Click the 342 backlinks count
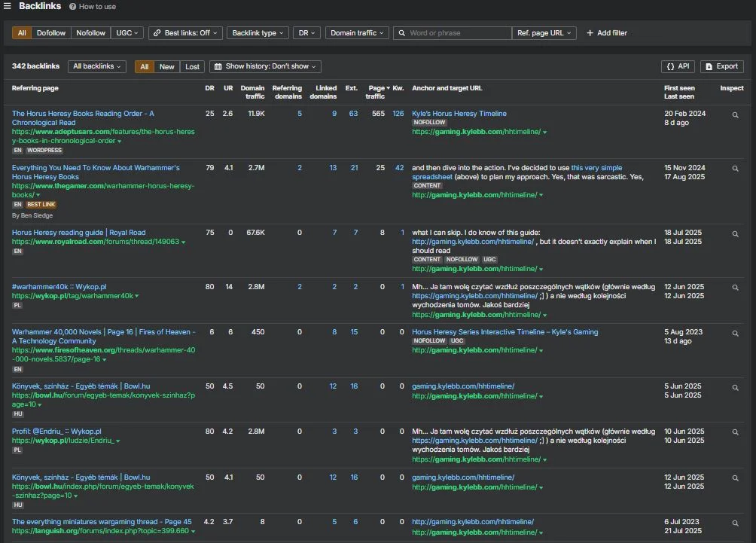The height and width of the screenshot is (543, 756). tap(35, 66)
